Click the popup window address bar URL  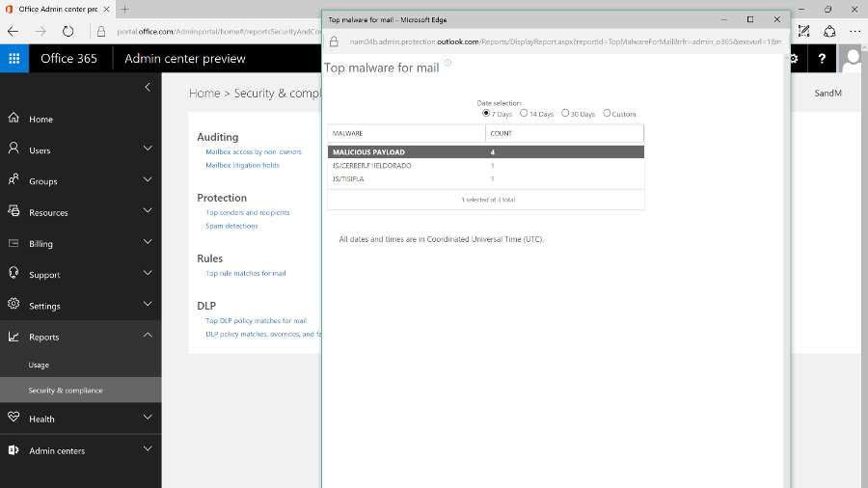565,41
